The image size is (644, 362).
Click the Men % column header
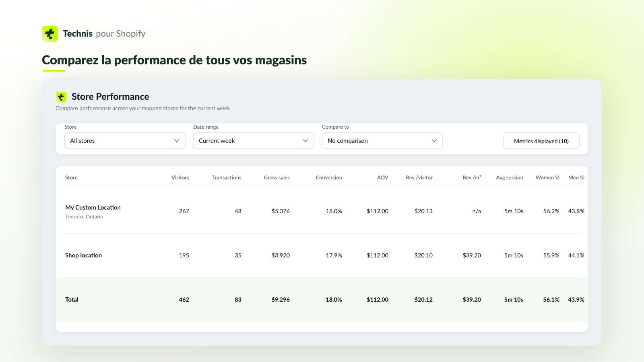pyautogui.click(x=576, y=177)
